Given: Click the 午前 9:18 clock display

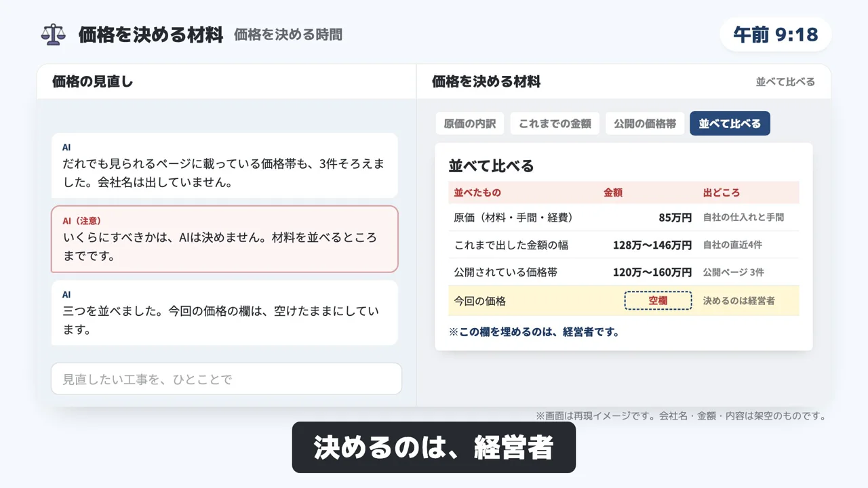Looking at the screenshot, I should click(x=776, y=35).
